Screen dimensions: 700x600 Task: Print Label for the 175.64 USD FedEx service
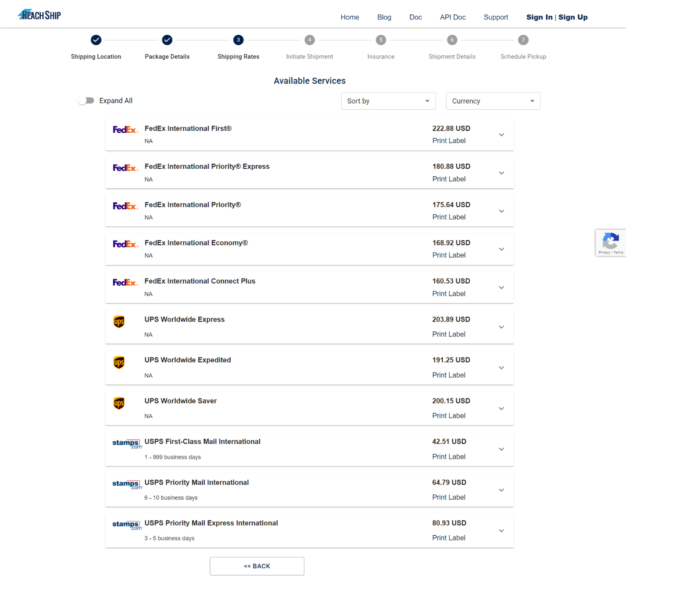[449, 217]
